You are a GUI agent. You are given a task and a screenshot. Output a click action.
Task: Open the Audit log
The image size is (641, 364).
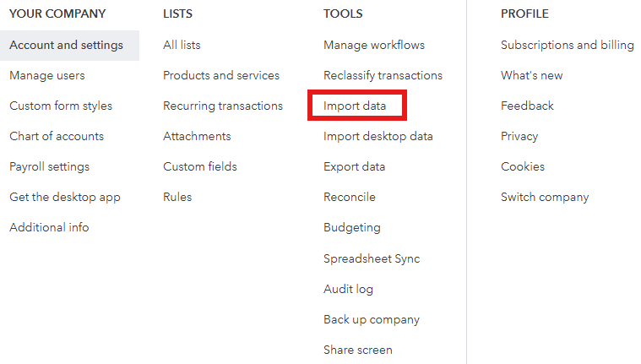pos(348,289)
